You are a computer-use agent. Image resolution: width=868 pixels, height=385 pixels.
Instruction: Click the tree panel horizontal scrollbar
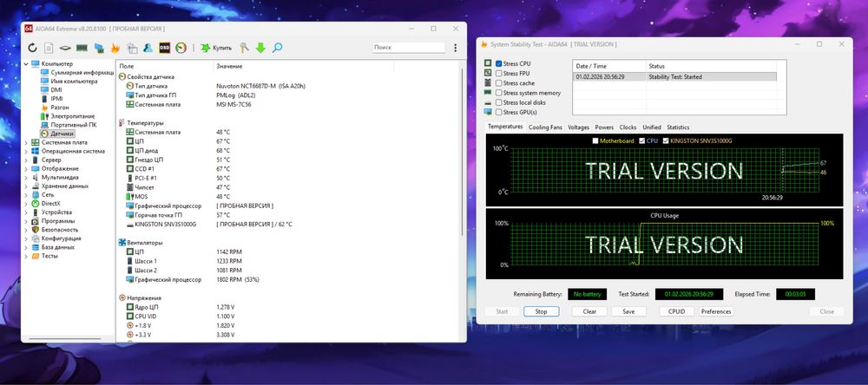pyautogui.click(x=65, y=338)
